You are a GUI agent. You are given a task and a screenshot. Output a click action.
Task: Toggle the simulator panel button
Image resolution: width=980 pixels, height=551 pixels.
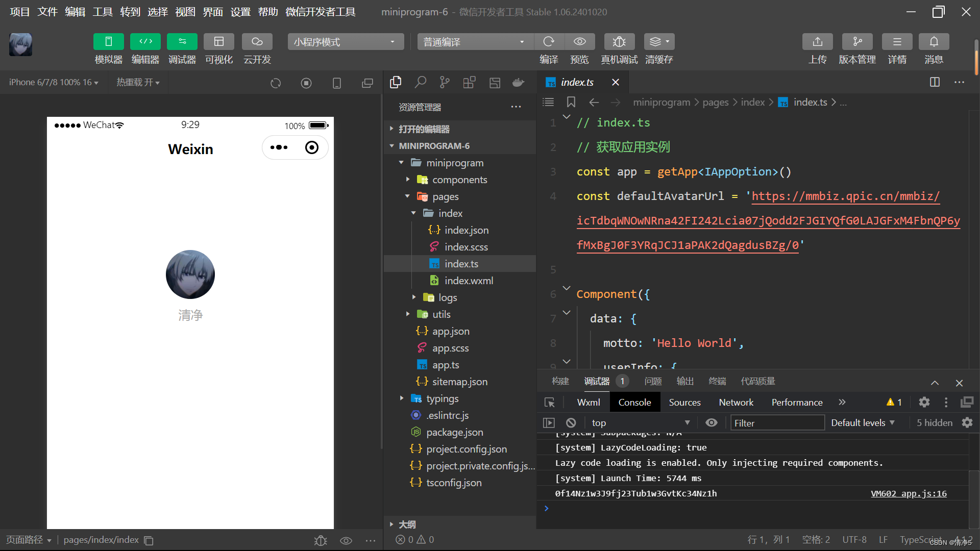tap(108, 42)
